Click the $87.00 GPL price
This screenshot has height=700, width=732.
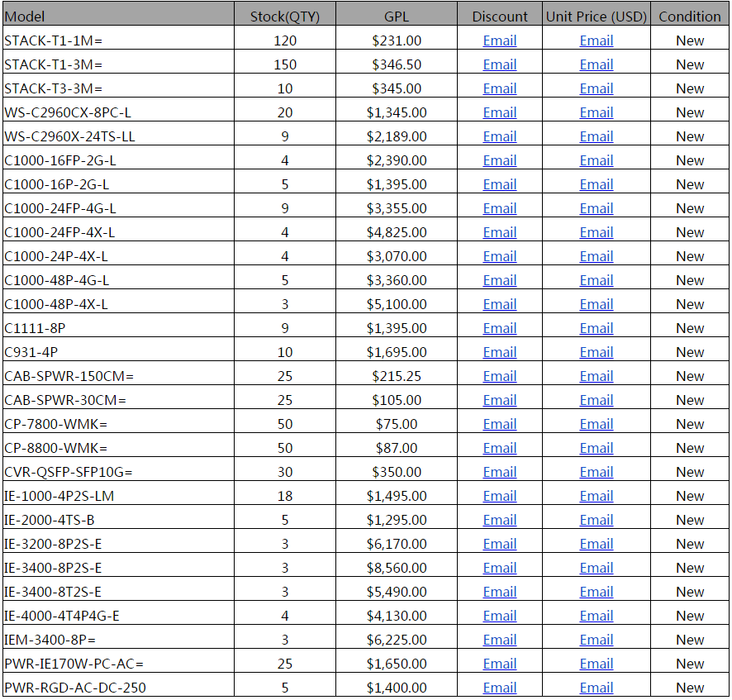(x=397, y=448)
